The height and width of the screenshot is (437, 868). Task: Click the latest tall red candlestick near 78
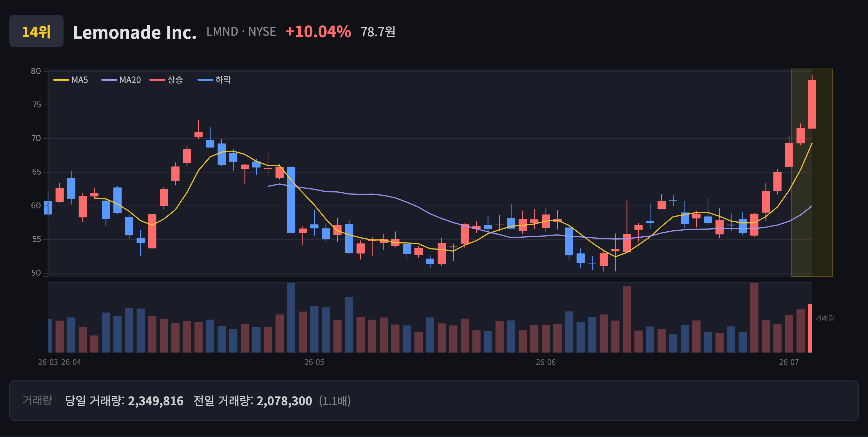click(x=812, y=104)
